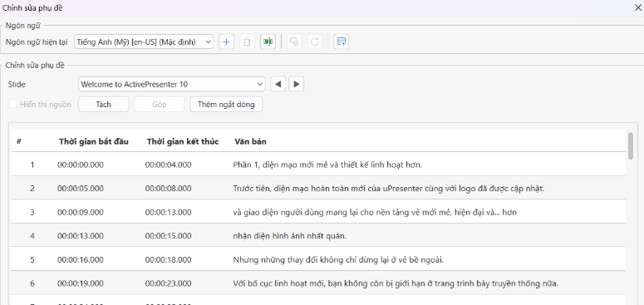Click end time 00:00:13.000 in row 3
This screenshot has height=305, width=644.
tap(169, 212)
